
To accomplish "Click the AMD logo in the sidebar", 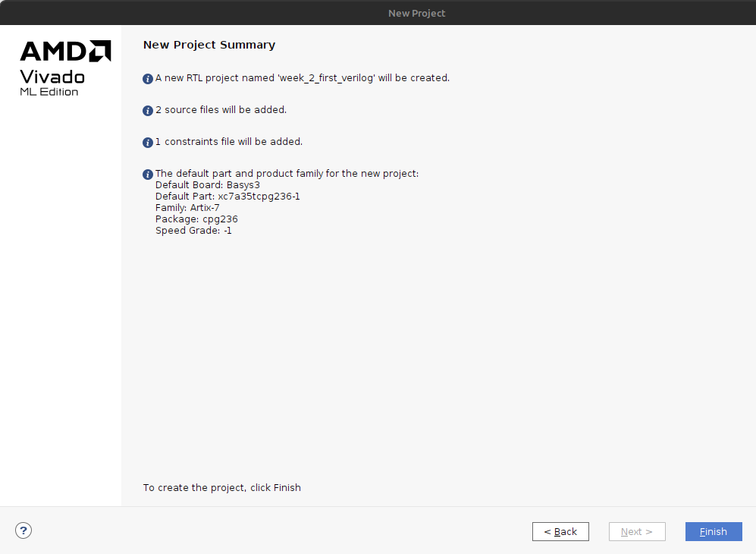I will coord(65,51).
